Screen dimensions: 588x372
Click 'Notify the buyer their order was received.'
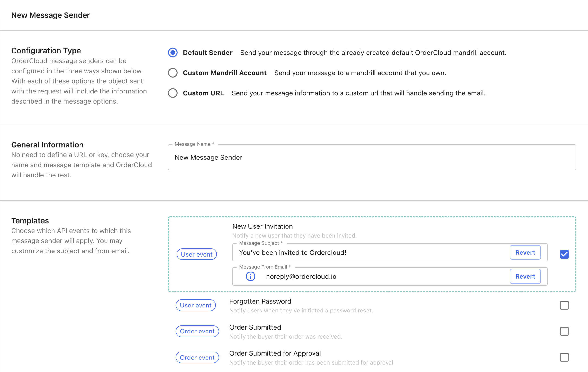pyautogui.click(x=286, y=337)
